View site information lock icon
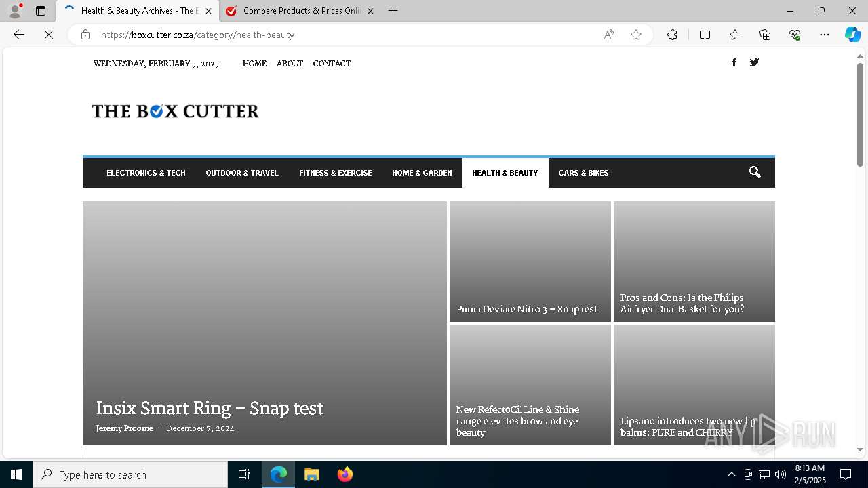 85,35
